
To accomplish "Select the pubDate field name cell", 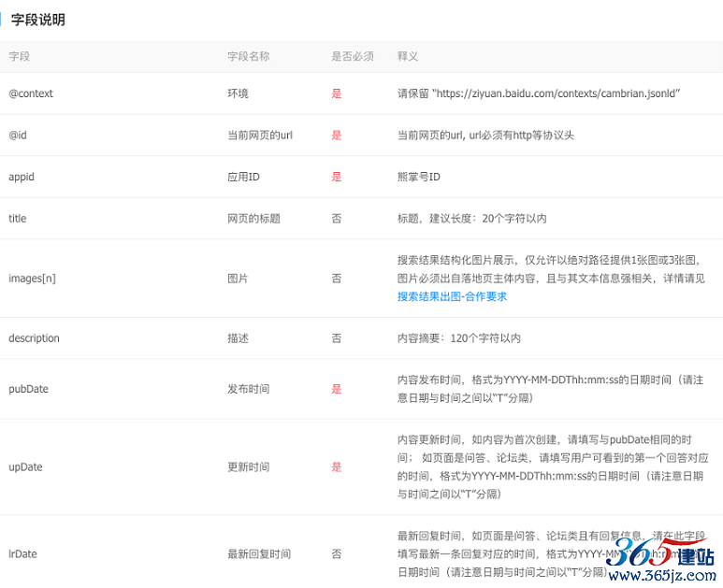I will click(28, 389).
